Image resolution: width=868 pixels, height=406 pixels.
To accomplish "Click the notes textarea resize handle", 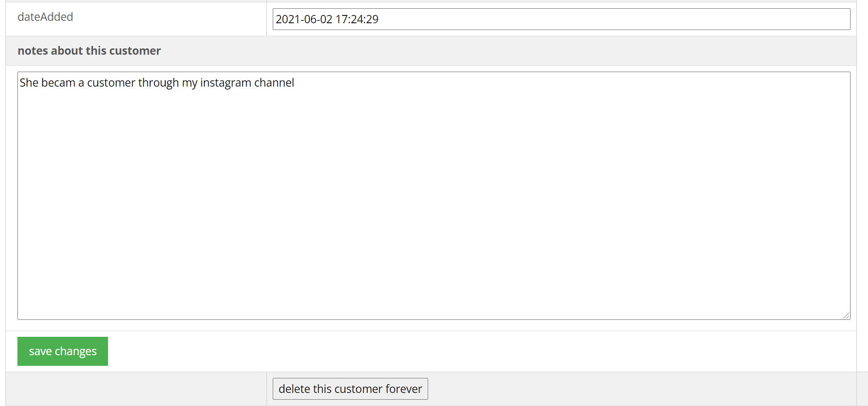I will (x=846, y=316).
